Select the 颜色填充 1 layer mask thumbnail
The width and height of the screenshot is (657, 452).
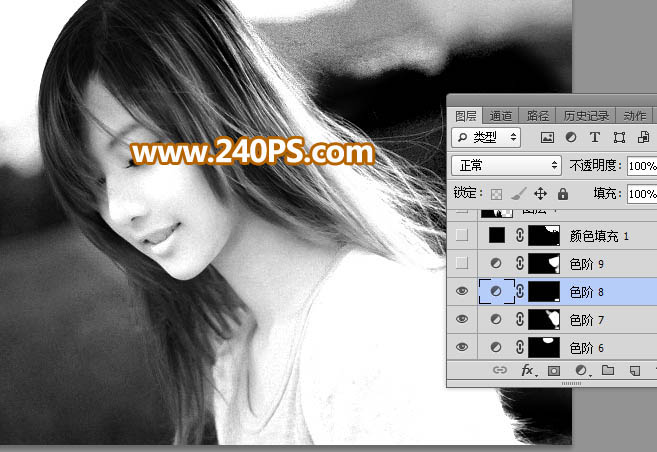[544, 235]
